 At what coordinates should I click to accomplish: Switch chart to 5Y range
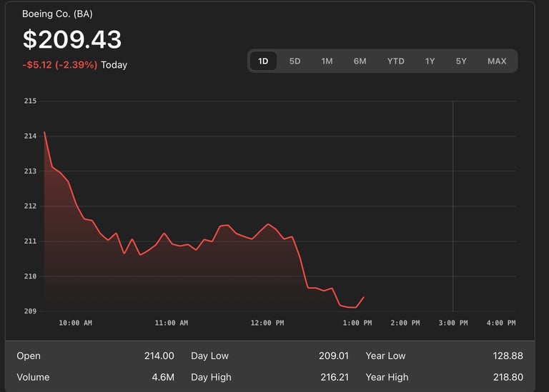(x=461, y=61)
